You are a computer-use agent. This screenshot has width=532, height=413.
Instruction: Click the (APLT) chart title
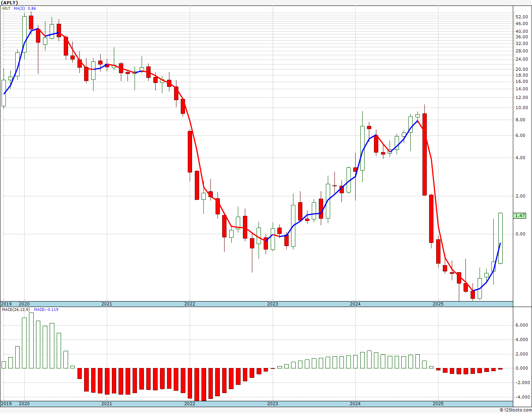(9, 3)
